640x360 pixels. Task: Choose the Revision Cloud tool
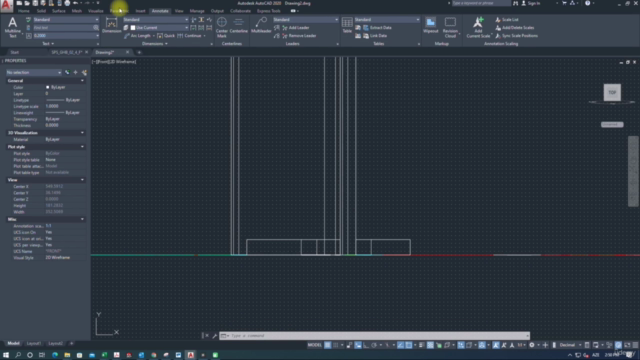point(450,27)
